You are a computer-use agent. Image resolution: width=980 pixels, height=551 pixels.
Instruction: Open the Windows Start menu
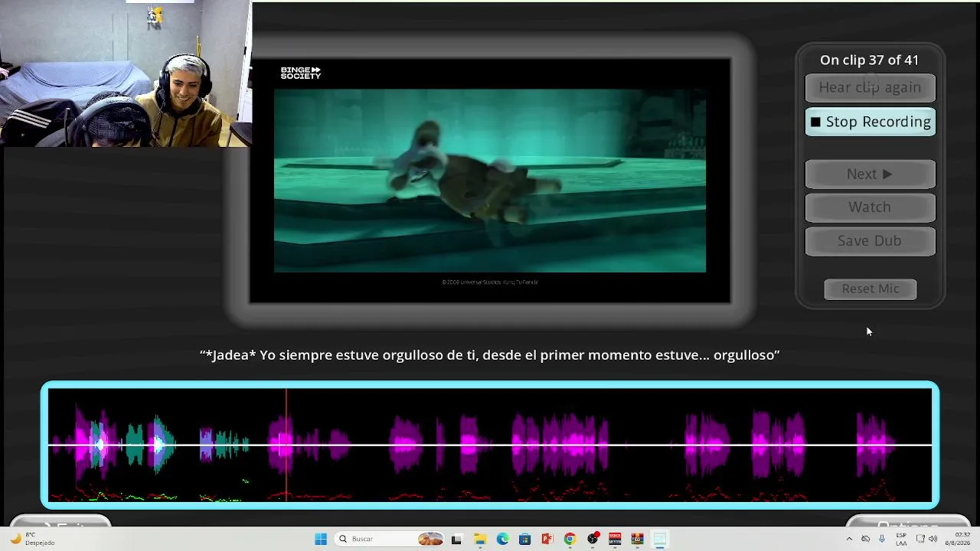click(321, 539)
